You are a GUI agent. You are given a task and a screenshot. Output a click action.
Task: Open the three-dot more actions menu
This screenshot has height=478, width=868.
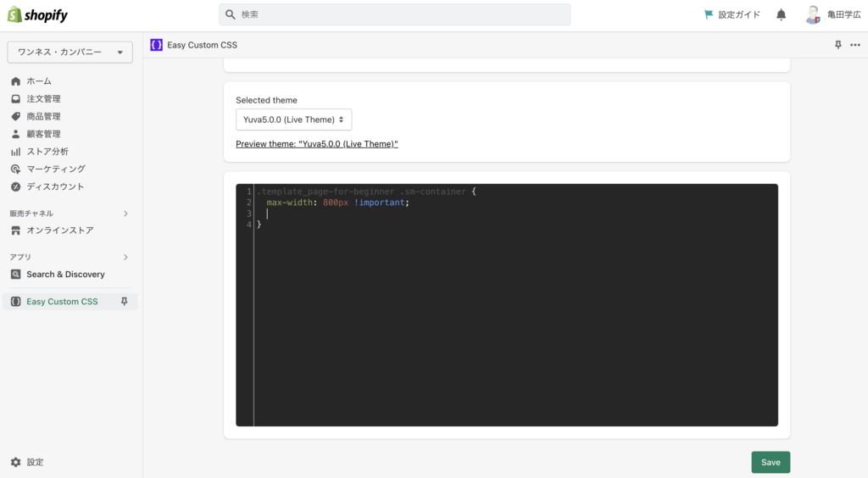(855, 45)
